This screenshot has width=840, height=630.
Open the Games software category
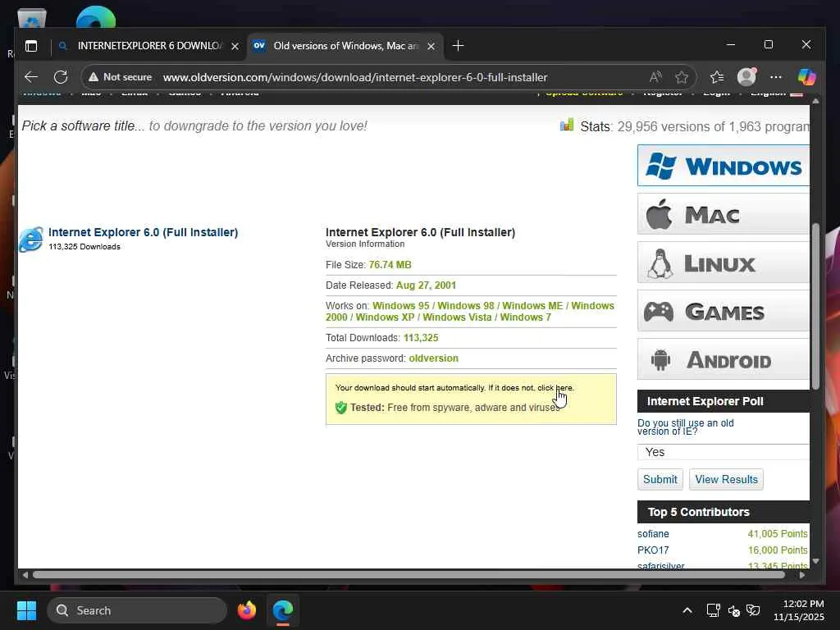click(724, 311)
